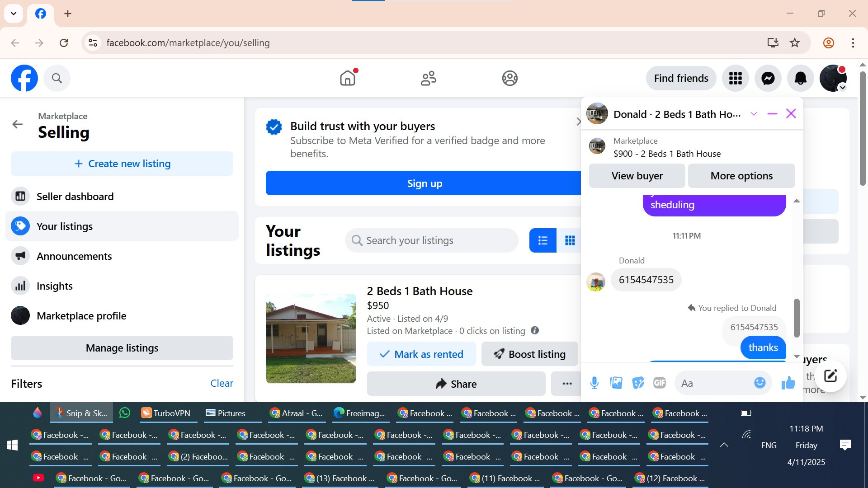Open the GIF picker in chat
The image size is (868, 488).
click(x=660, y=383)
